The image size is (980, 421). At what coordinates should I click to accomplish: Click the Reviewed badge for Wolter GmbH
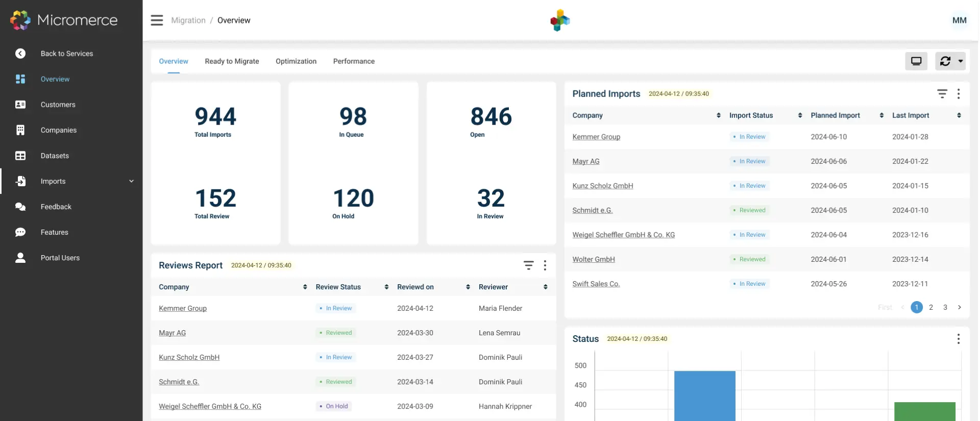point(749,259)
